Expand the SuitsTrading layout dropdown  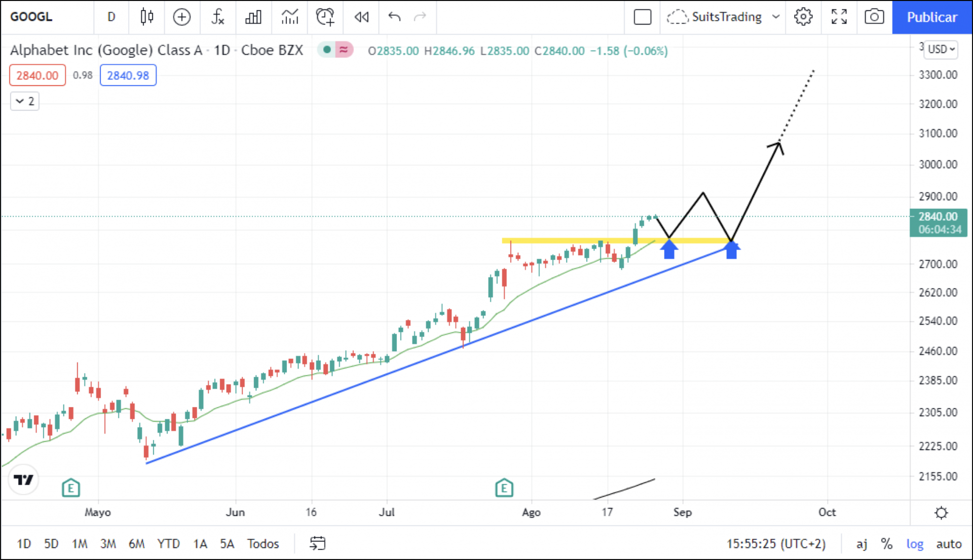tap(775, 17)
